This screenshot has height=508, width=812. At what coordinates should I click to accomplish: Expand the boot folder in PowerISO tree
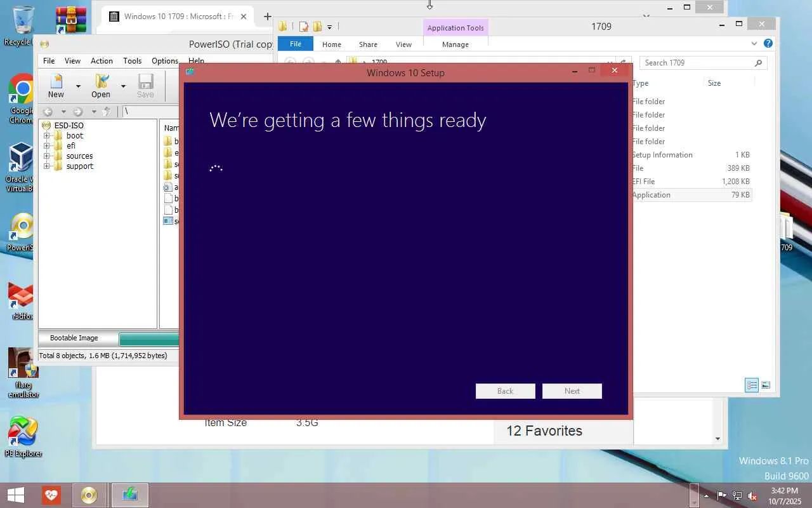click(46, 136)
